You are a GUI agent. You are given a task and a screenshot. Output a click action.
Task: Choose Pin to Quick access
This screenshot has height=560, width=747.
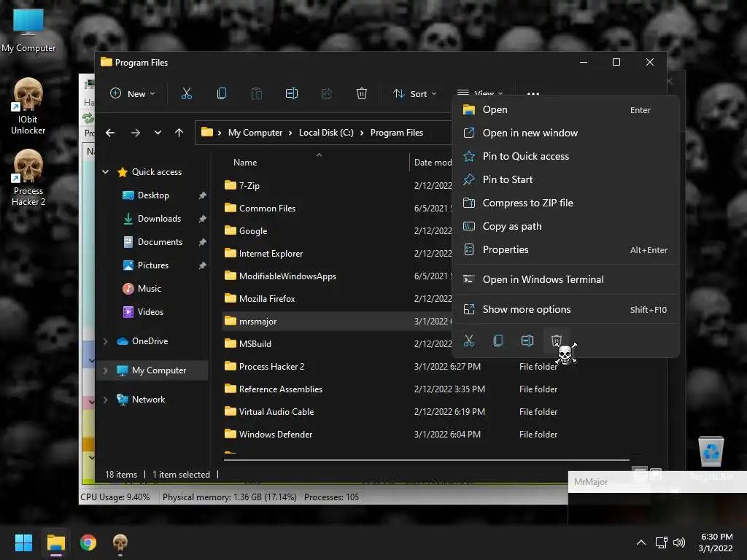click(x=565, y=157)
